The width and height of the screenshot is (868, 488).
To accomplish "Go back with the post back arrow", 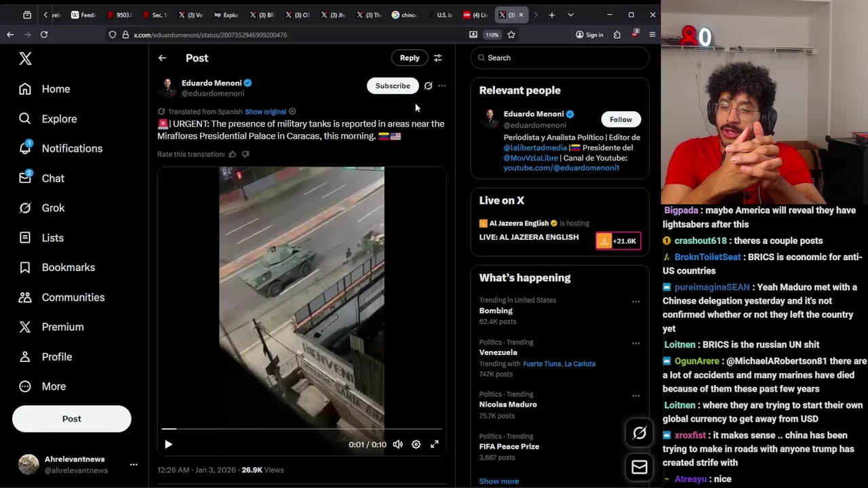I will coord(162,58).
